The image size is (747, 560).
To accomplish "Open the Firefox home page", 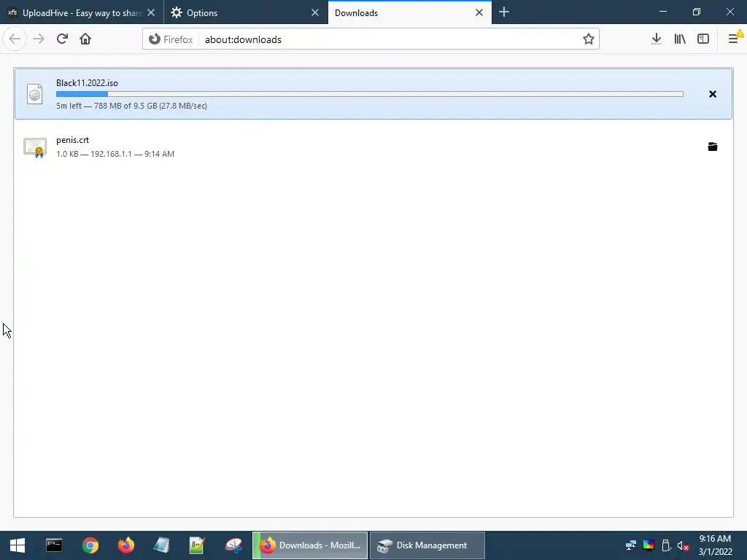I will pyautogui.click(x=85, y=39).
